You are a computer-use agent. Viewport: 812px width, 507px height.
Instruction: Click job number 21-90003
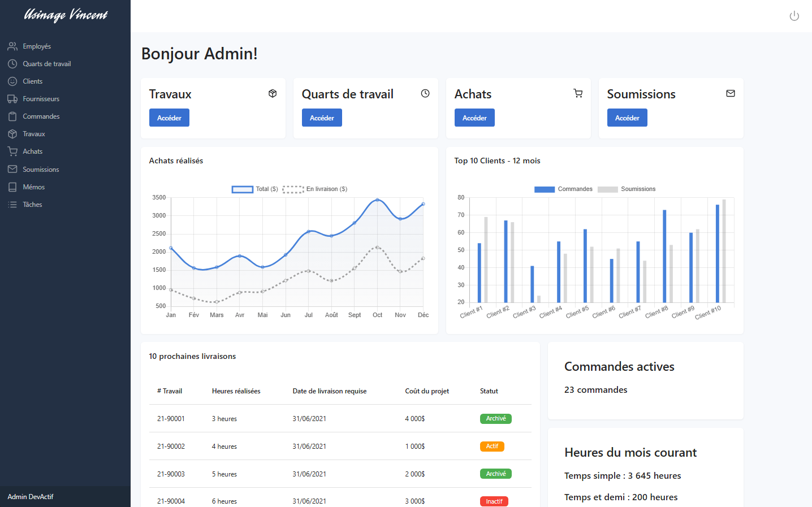click(171, 474)
